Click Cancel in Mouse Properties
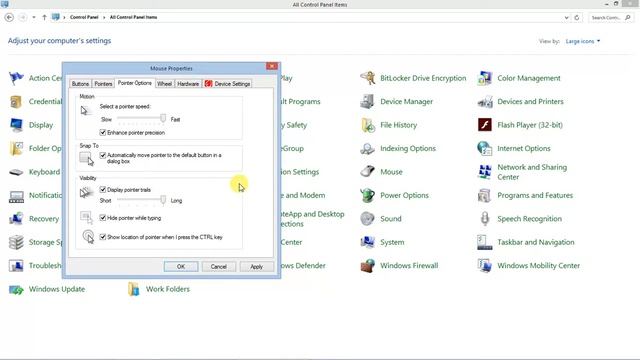 [219, 267]
